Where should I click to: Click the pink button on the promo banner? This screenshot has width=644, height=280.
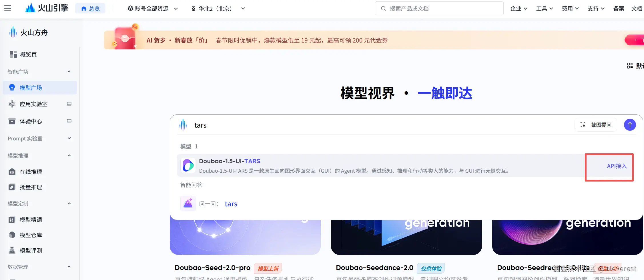tap(635, 40)
